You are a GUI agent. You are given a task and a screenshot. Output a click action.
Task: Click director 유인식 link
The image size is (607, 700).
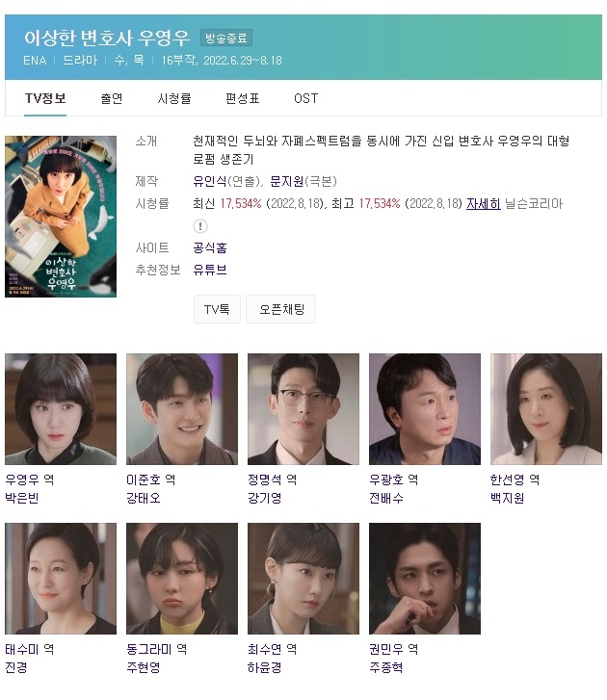210,181
